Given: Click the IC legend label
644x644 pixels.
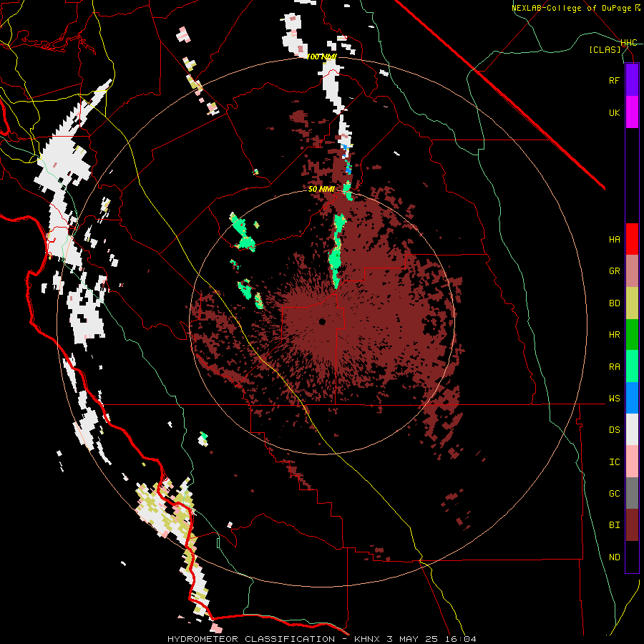Looking at the screenshot, I should (614, 462).
